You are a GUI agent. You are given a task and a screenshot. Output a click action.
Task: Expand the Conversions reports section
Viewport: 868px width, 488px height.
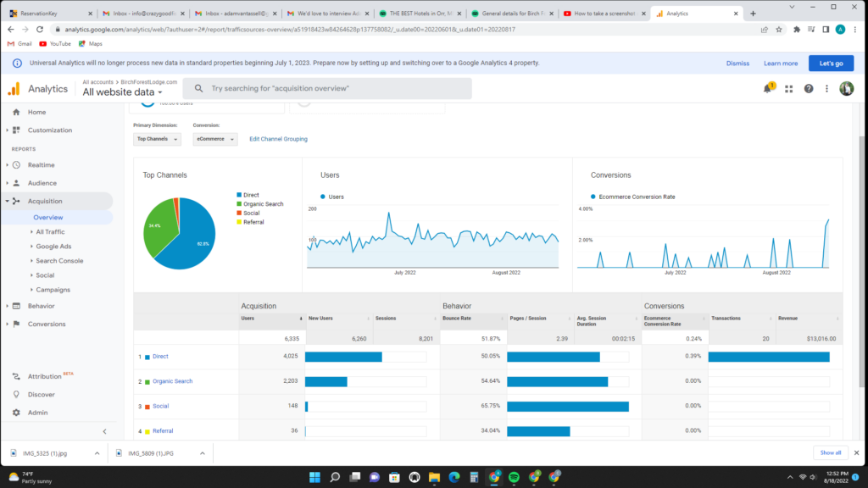tap(7, 324)
